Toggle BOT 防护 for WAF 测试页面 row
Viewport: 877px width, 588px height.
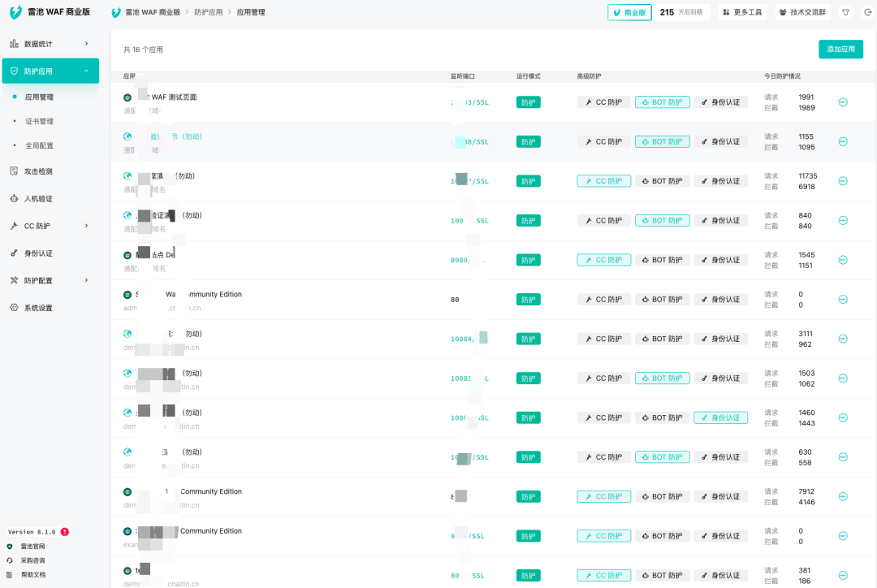tap(663, 102)
